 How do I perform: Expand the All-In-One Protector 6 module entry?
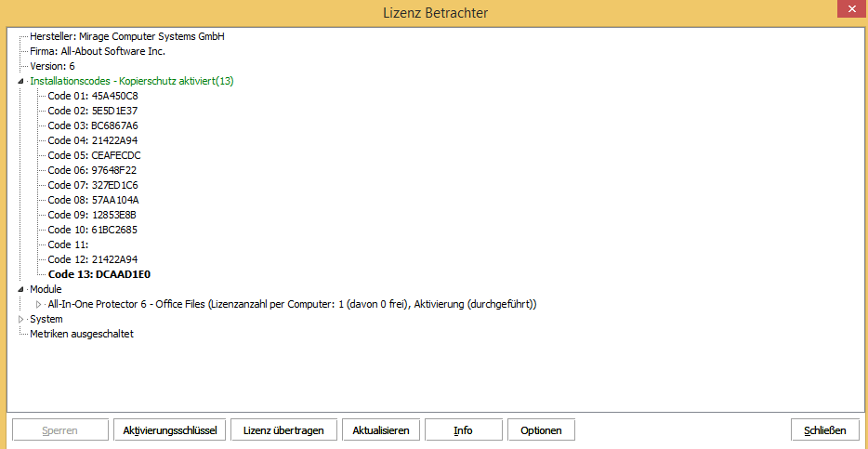(x=39, y=305)
